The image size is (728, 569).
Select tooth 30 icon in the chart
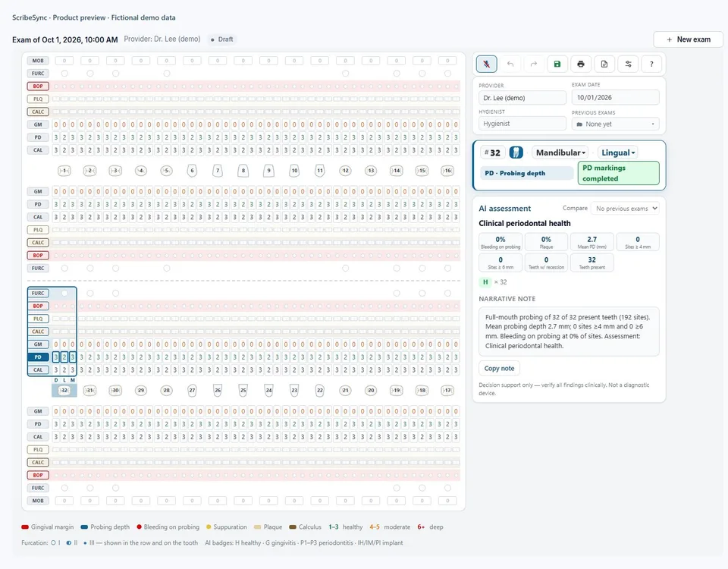[x=115, y=390]
